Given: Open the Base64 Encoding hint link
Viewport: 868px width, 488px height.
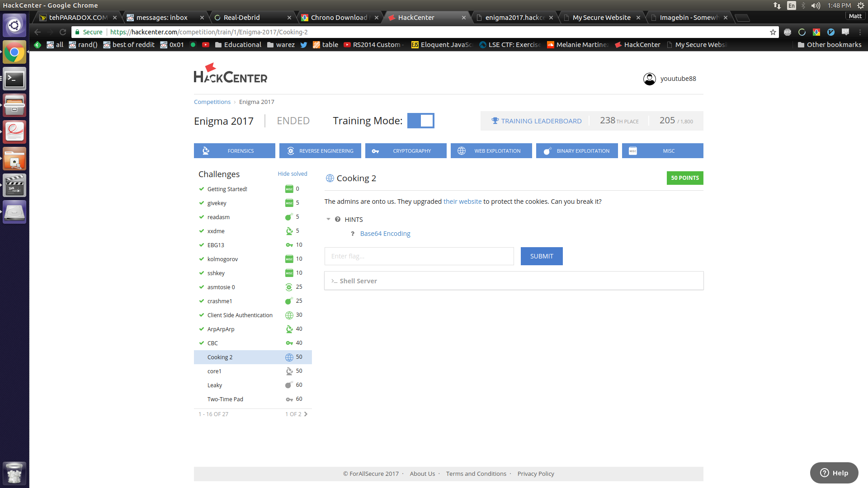Looking at the screenshot, I should (x=385, y=234).
